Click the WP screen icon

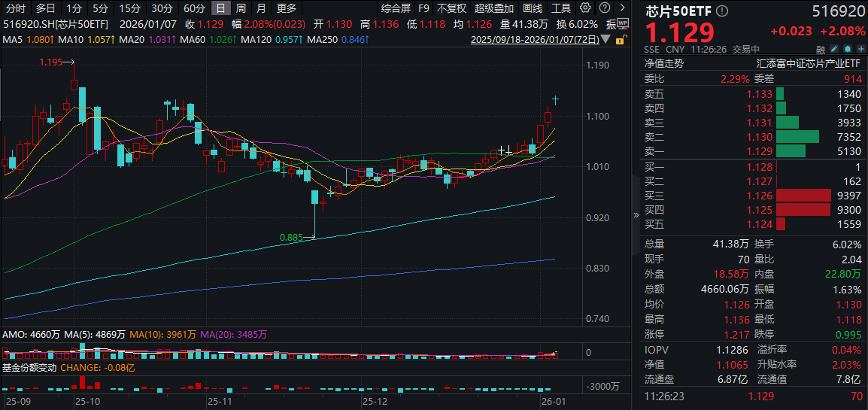(x=622, y=24)
